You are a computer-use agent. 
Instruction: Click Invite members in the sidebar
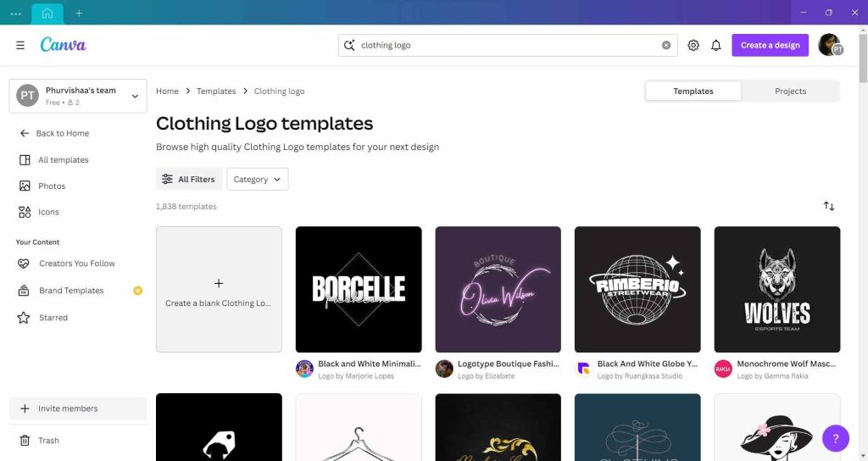68,408
